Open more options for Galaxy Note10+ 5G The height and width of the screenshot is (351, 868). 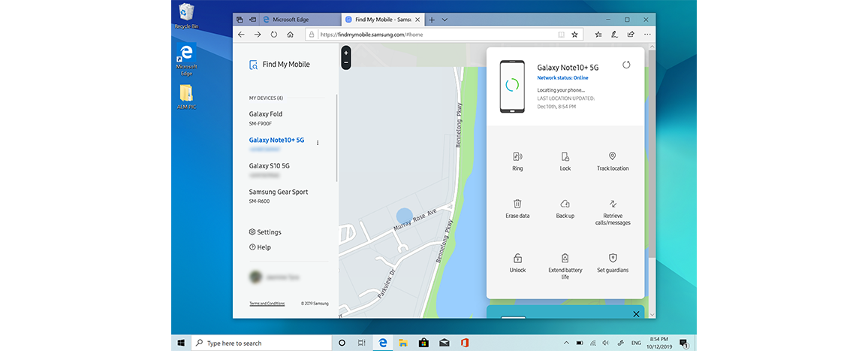click(x=318, y=143)
